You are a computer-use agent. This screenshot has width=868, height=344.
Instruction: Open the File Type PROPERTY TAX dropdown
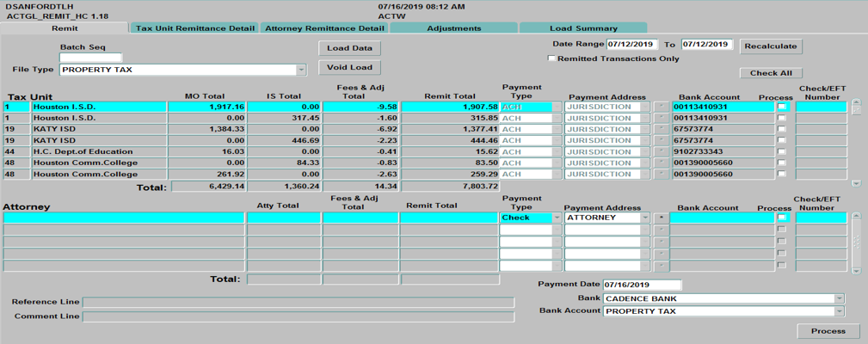tap(301, 70)
